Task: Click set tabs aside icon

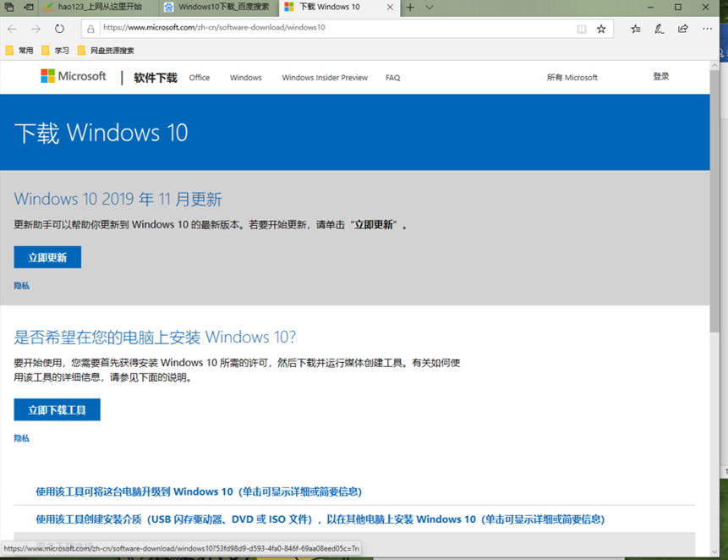Action: (x=29, y=7)
